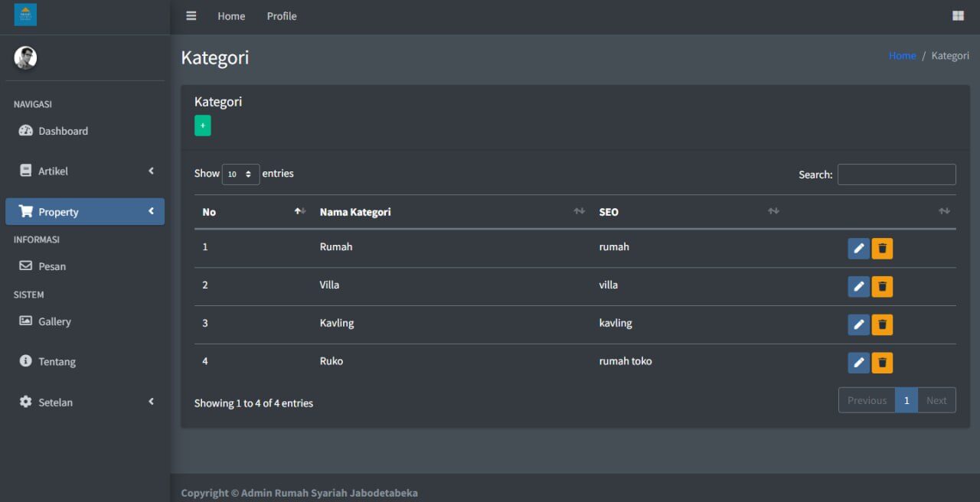Click the site logo in the top-left

click(25, 15)
